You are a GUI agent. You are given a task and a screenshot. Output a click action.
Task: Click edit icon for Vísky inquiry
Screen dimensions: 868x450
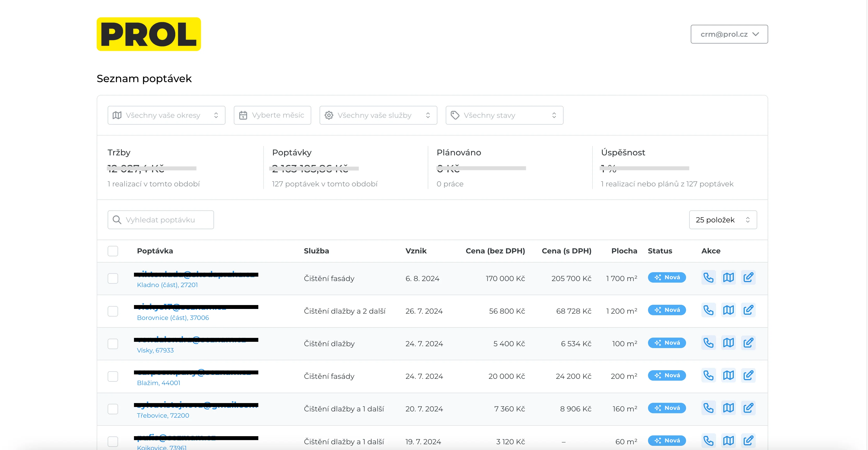(x=748, y=343)
